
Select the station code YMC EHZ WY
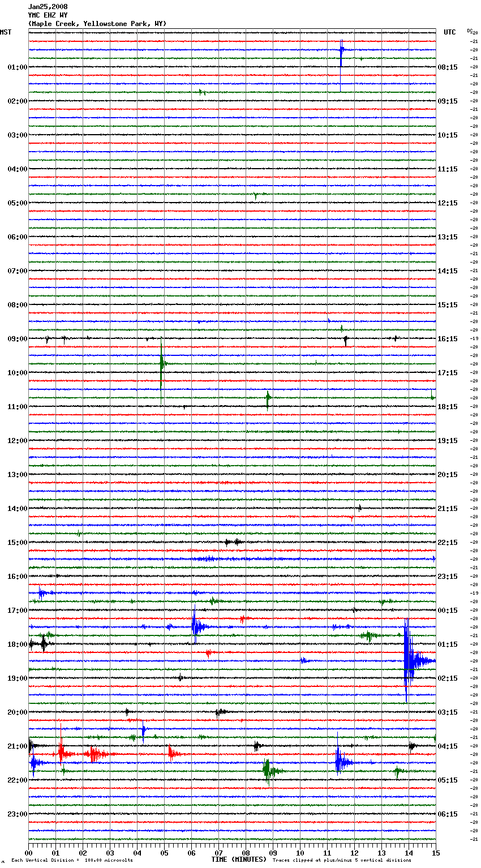click(48, 15)
